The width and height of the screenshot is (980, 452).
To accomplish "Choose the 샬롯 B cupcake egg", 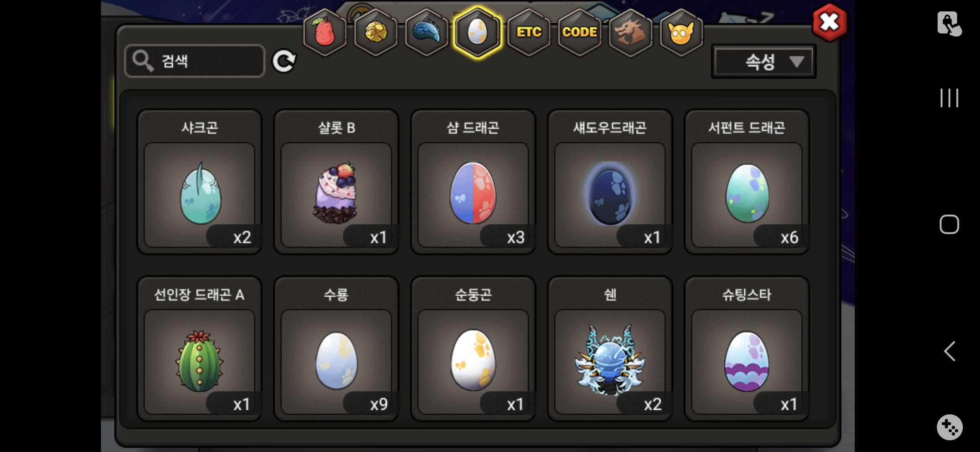I will point(336,182).
